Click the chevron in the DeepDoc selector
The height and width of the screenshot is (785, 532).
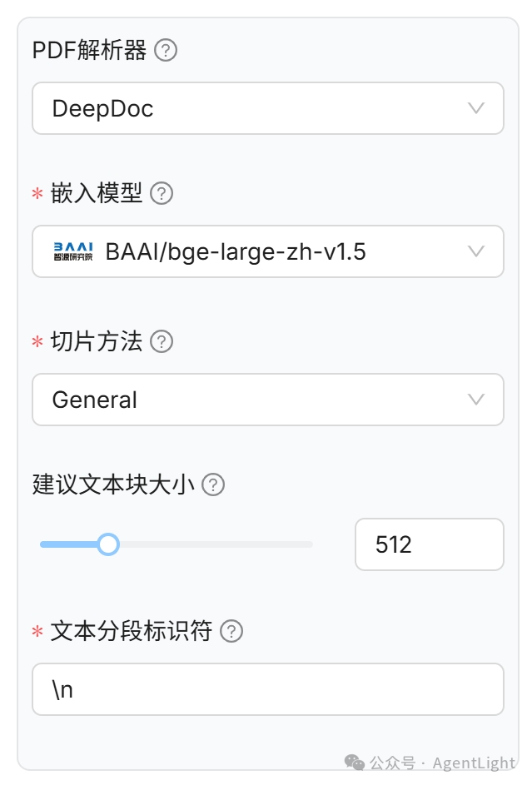click(x=475, y=108)
